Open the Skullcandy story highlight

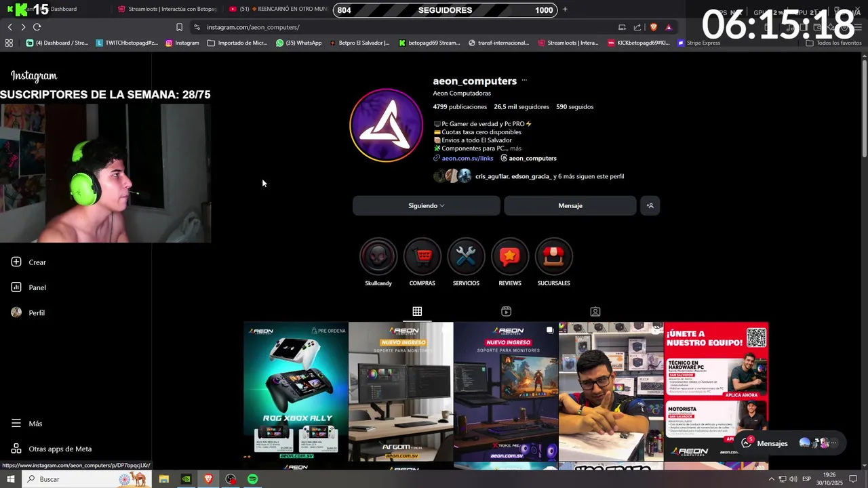pyautogui.click(x=378, y=262)
